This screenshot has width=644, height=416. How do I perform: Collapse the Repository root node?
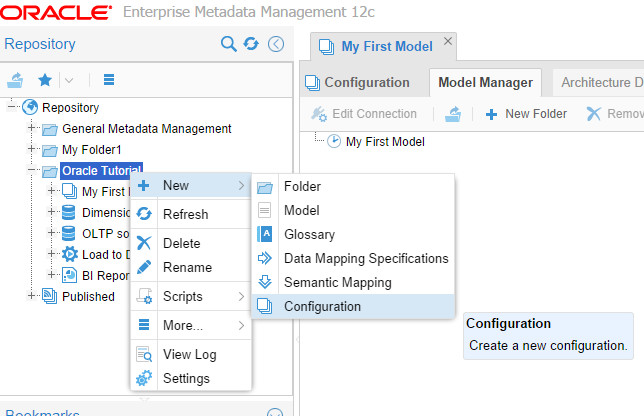pyautogui.click(x=11, y=107)
